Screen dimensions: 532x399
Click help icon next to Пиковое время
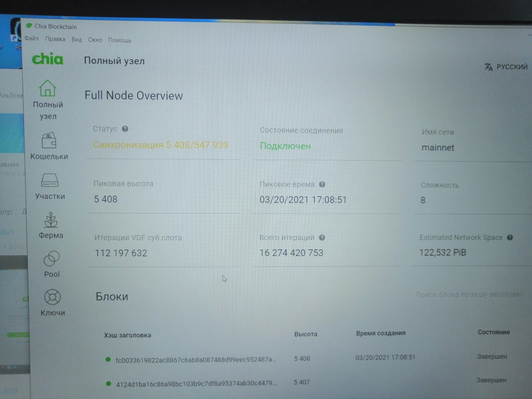(322, 184)
